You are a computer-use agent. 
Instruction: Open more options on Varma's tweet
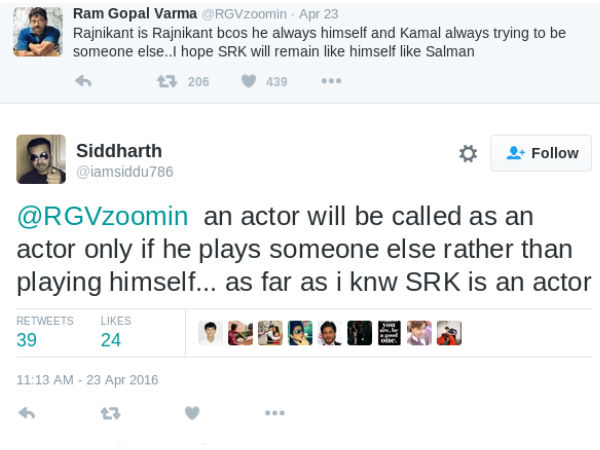tap(331, 82)
